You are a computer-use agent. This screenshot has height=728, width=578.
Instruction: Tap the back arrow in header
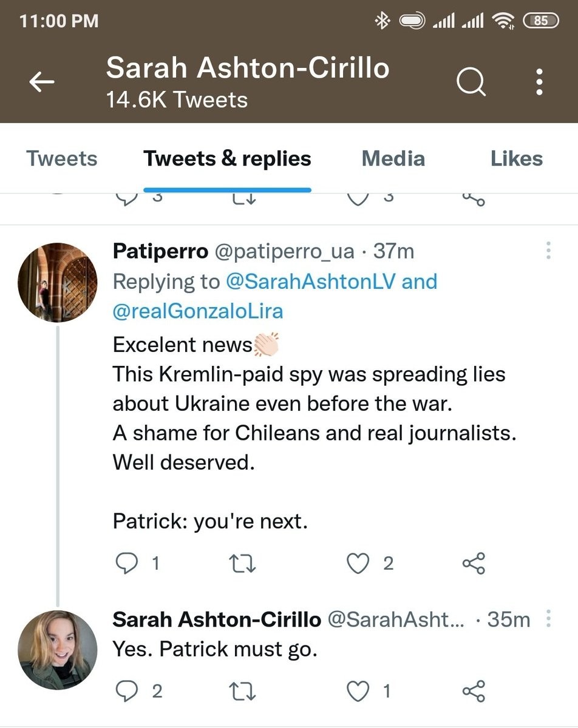coord(42,83)
